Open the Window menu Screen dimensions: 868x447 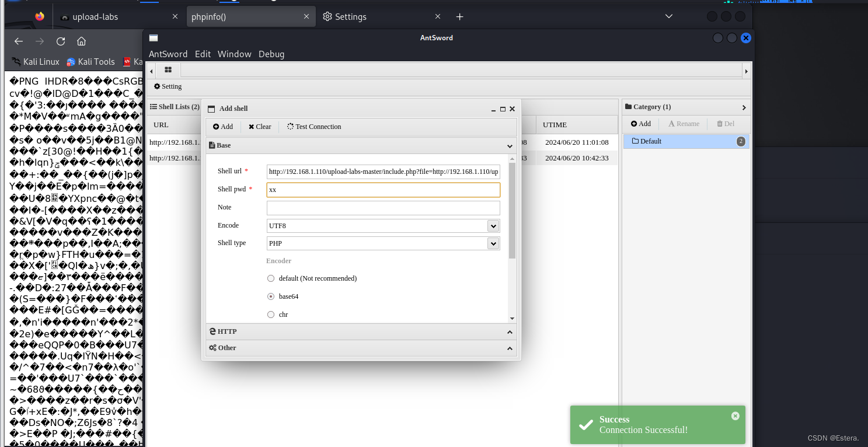(235, 54)
